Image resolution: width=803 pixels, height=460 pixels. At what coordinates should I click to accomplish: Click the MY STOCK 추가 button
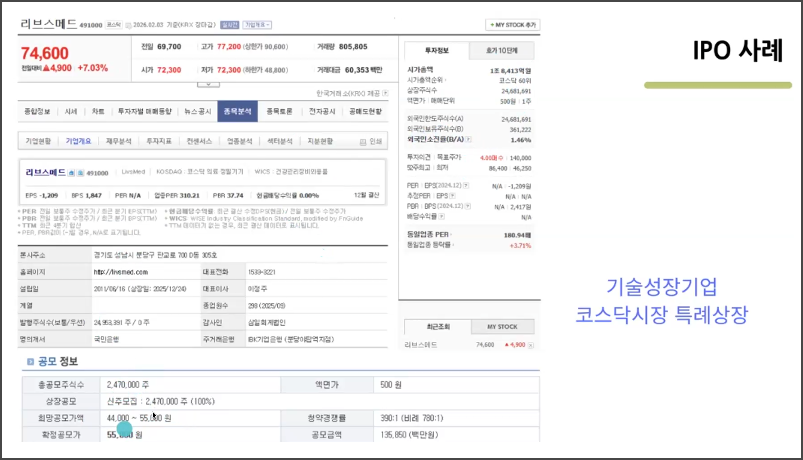[513, 25]
